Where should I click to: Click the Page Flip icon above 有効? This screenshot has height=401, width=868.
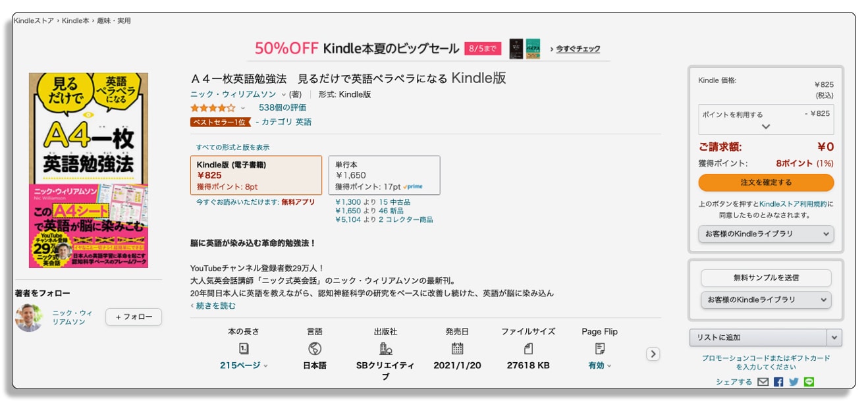[x=600, y=349]
